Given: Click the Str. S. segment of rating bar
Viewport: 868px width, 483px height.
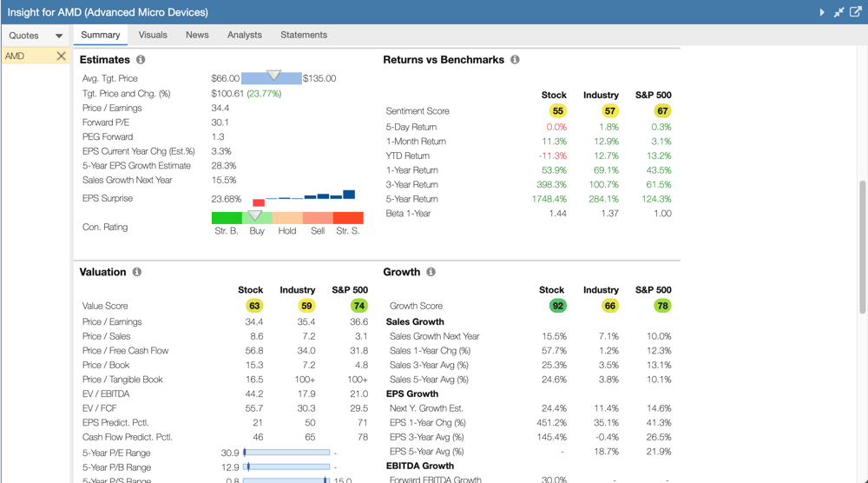Looking at the screenshot, I should [x=348, y=218].
